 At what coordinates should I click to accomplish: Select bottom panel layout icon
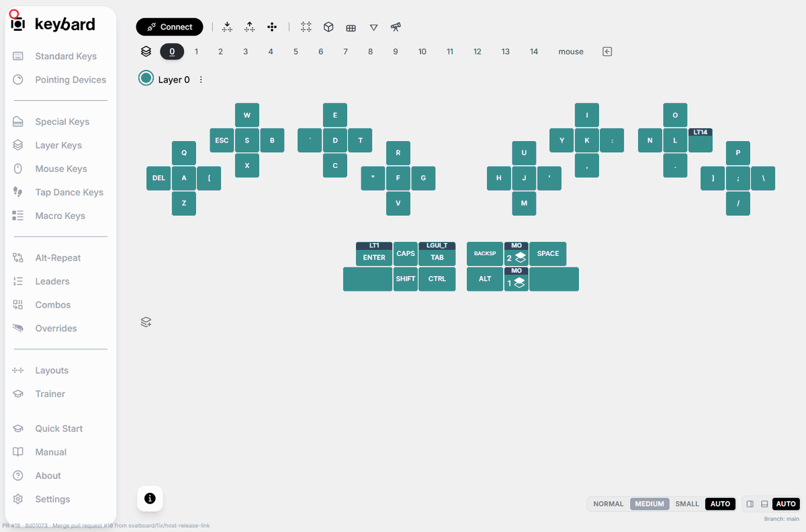pos(764,504)
